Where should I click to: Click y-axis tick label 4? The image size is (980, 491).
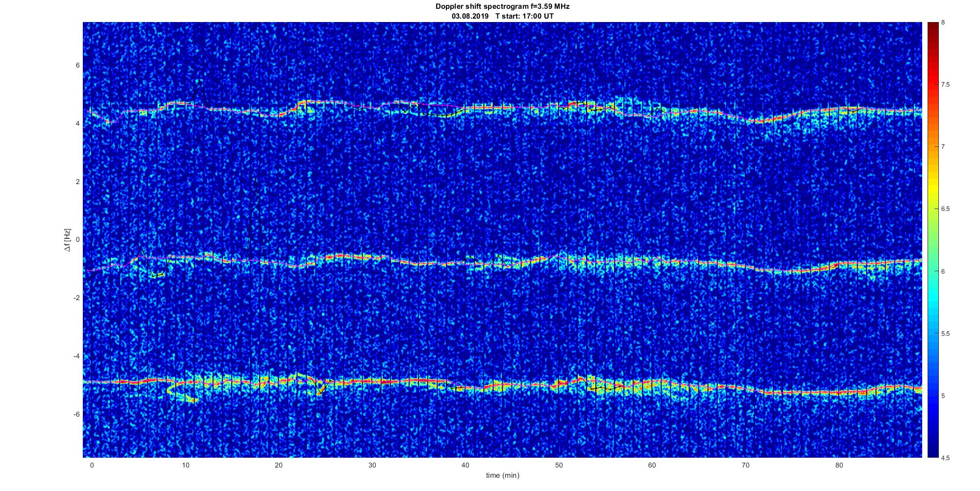77,123
